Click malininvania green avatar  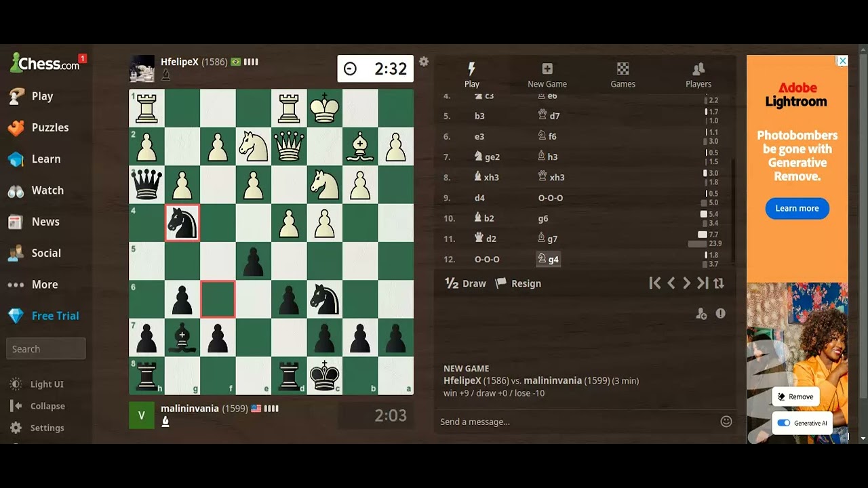coord(142,415)
